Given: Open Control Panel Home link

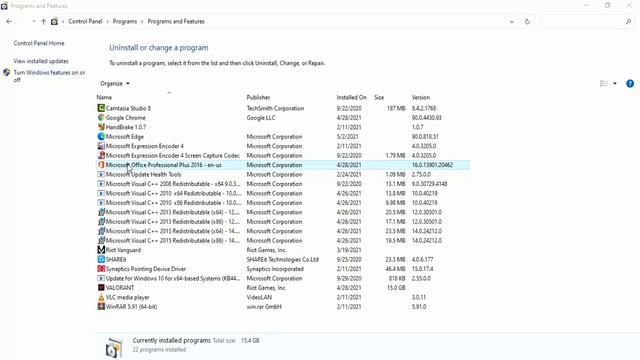Looking at the screenshot, I should pos(39,43).
